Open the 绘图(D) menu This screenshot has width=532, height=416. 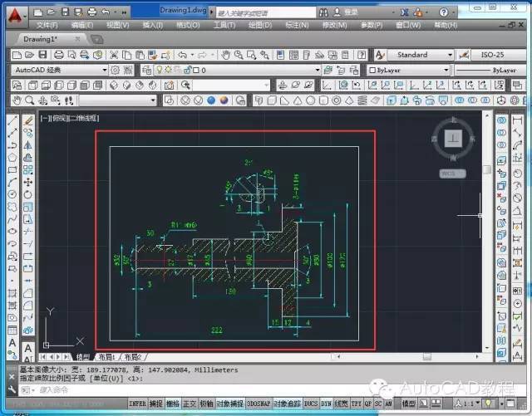coord(260,26)
